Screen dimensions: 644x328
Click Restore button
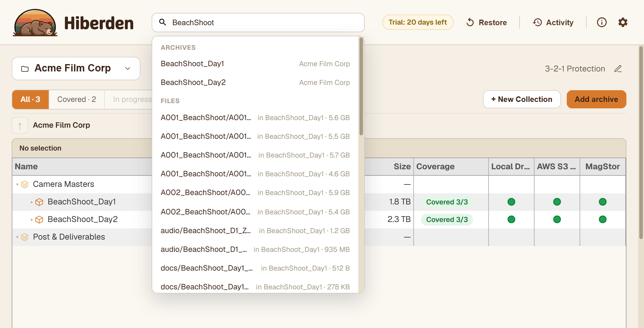pyautogui.click(x=487, y=22)
